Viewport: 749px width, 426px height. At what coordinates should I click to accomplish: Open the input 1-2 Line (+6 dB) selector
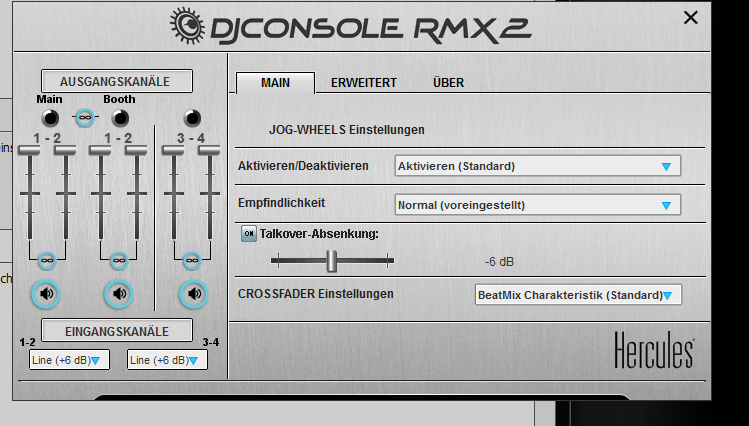(69, 360)
